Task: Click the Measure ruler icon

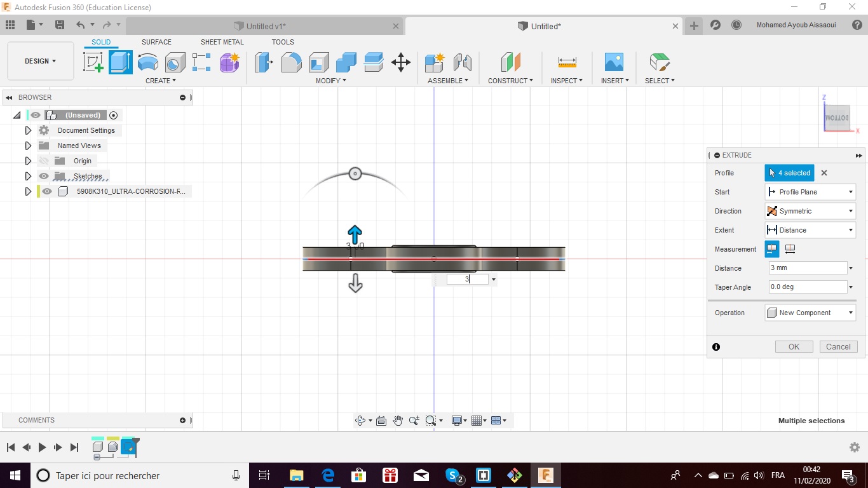Action: pos(567,62)
